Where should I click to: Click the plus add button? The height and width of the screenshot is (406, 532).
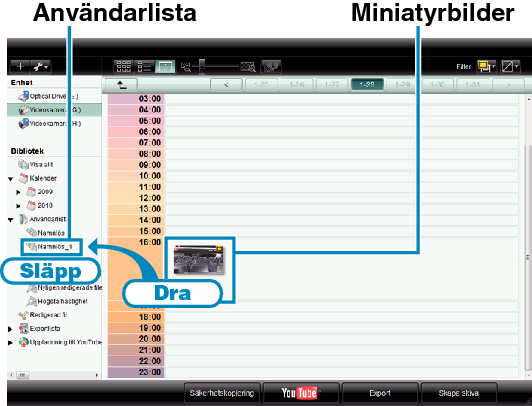[x=20, y=66]
